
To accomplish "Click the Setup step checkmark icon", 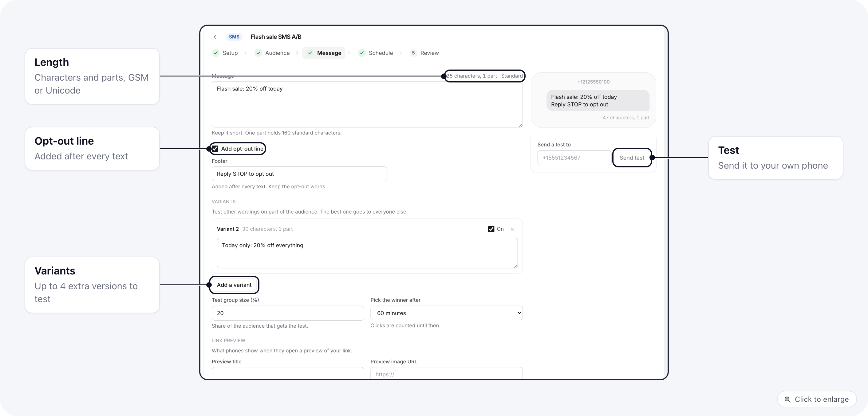I will [x=216, y=53].
